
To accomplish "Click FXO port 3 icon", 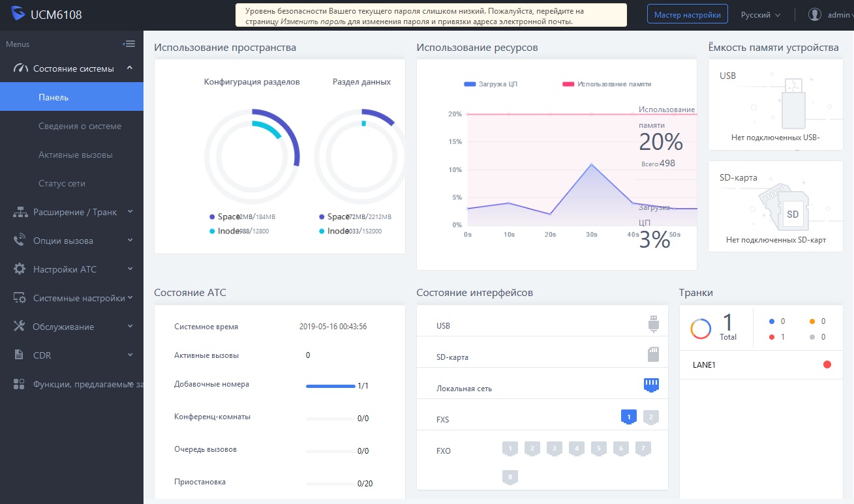I will [555, 449].
